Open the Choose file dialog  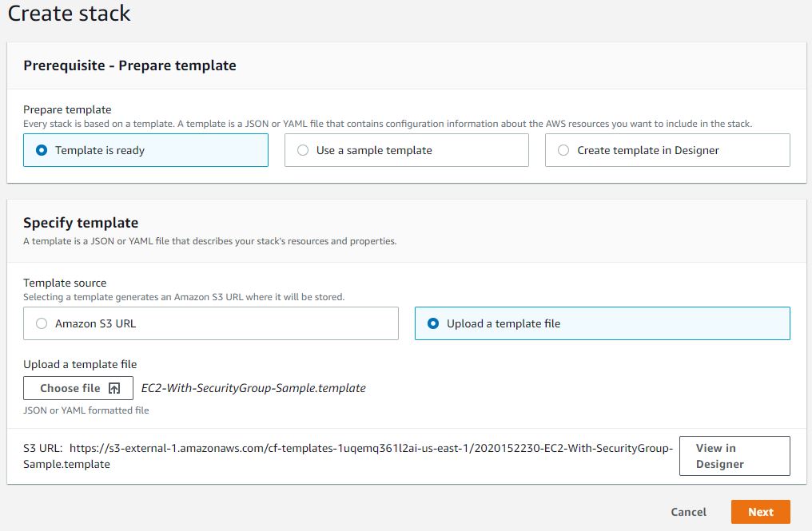78,388
